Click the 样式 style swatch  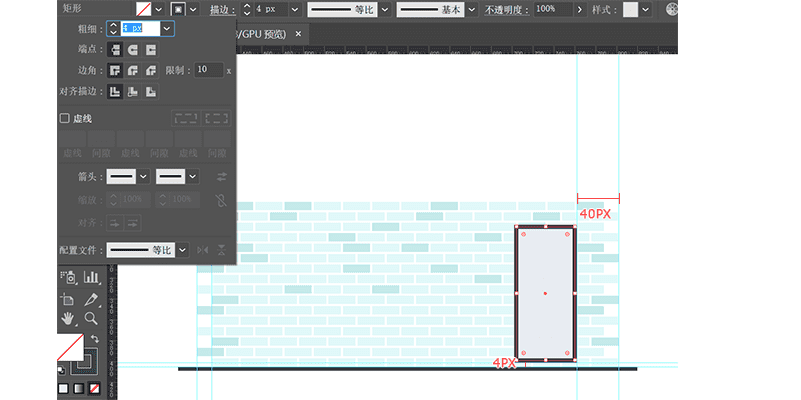coord(631,9)
